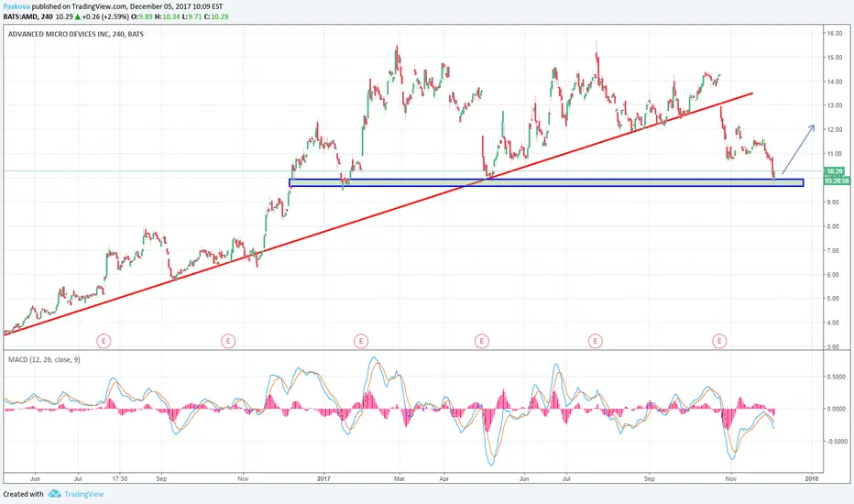Click the 17:30 label on the date axis
The height and width of the screenshot is (504, 854).
(x=120, y=479)
